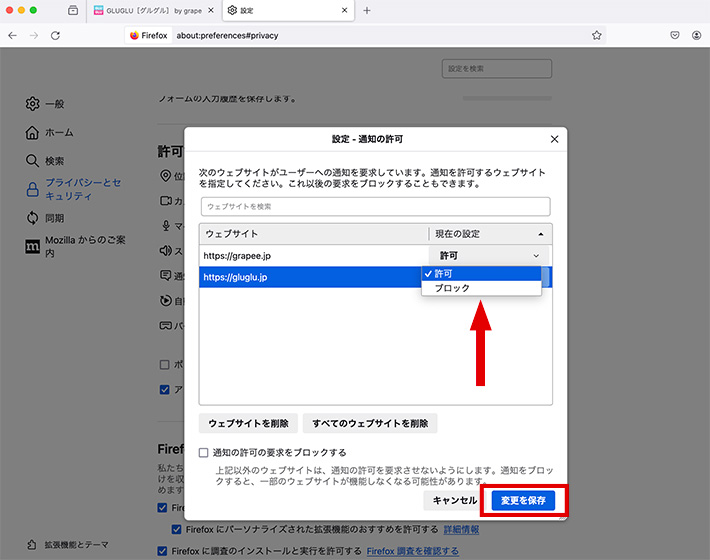Click the macOS green fullscreen button
The width and height of the screenshot is (710, 560).
click(33, 10)
